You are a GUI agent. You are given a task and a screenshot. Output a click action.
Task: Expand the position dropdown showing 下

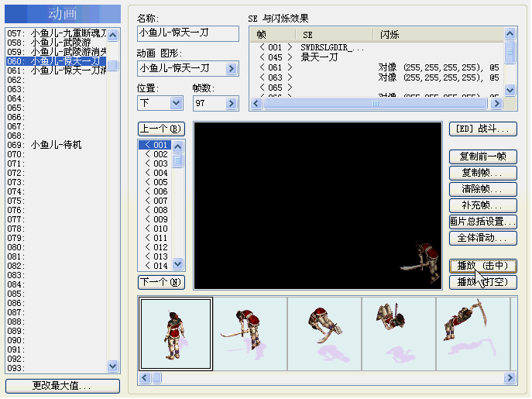pos(176,102)
